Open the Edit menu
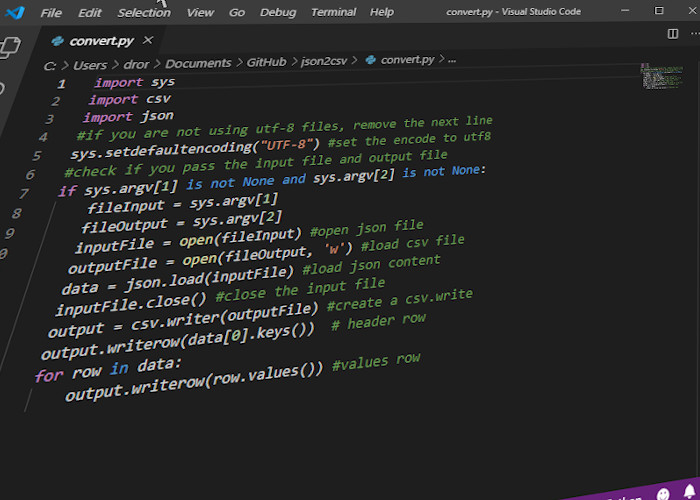The width and height of the screenshot is (700, 500). pos(90,12)
